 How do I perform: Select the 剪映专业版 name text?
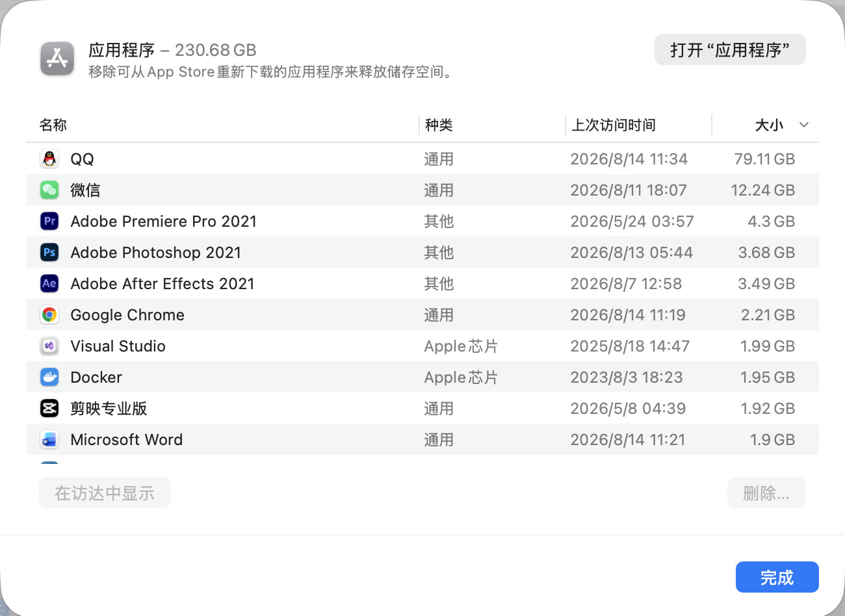(x=109, y=408)
